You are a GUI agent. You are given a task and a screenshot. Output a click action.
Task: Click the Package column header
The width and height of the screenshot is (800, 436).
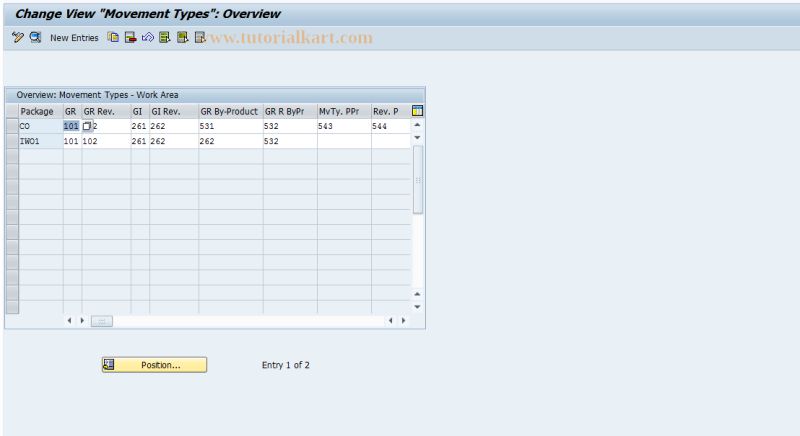click(x=41, y=111)
